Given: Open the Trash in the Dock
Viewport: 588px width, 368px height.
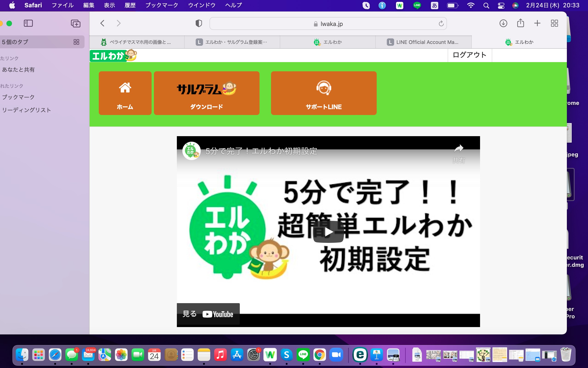Looking at the screenshot, I should pyautogui.click(x=566, y=355).
